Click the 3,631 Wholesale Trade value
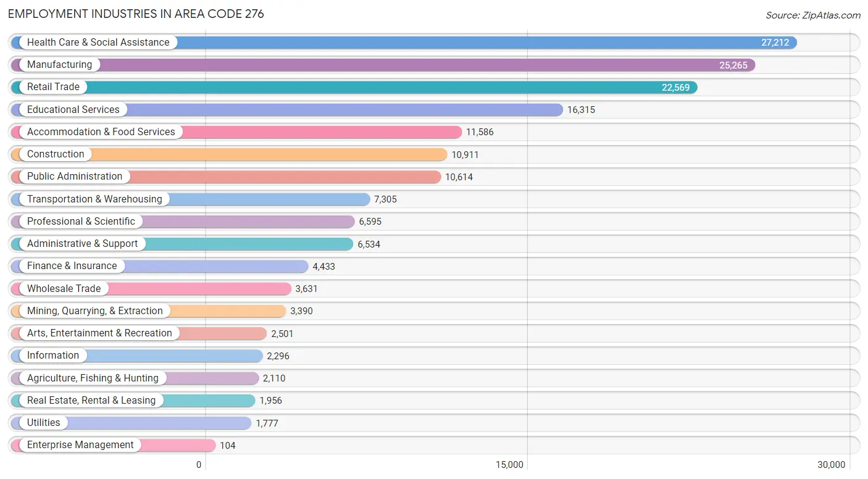Viewport: 868px width, 479px height. click(307, 289)
